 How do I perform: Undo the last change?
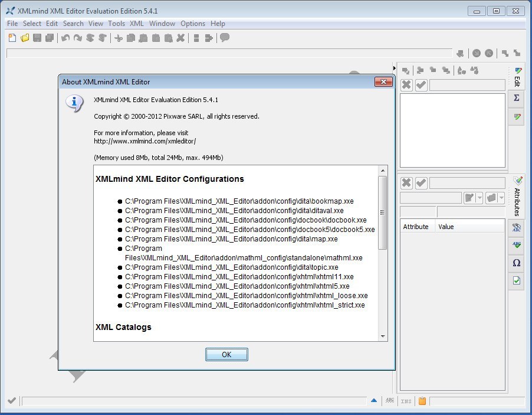[x=65, y=38]
